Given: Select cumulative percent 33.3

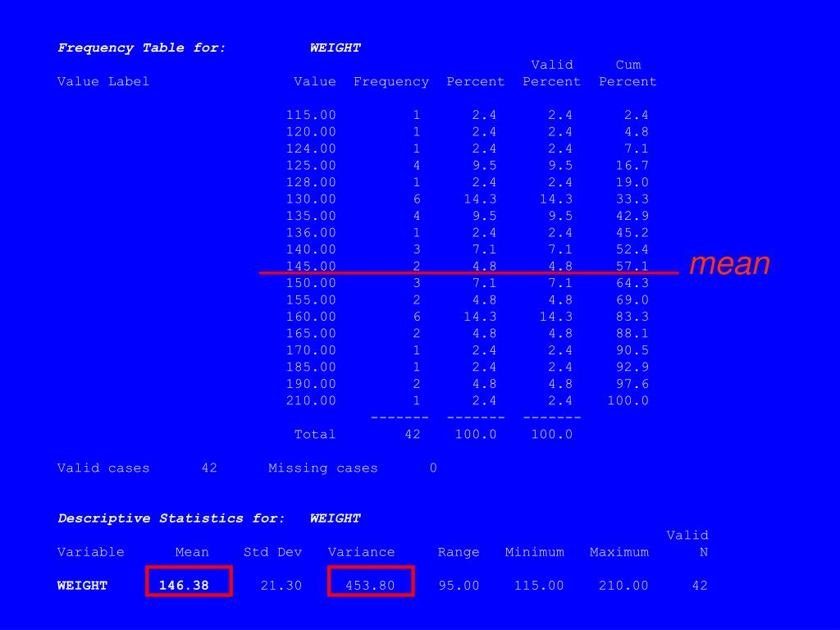Looking at the screenshot, I should click(632, 199).
